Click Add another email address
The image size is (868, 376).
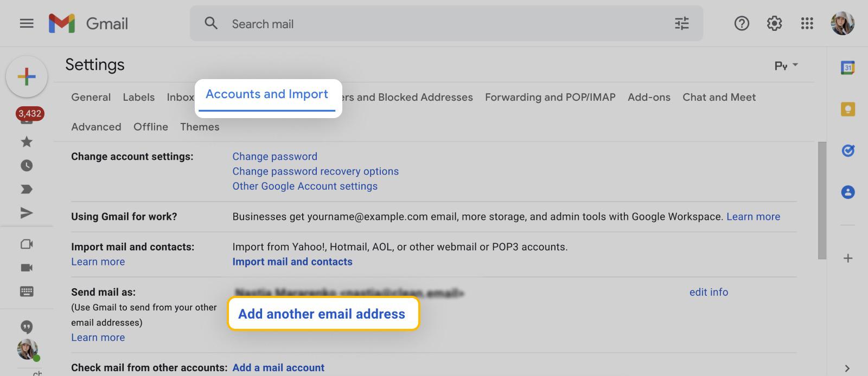[x=323, y=314]
